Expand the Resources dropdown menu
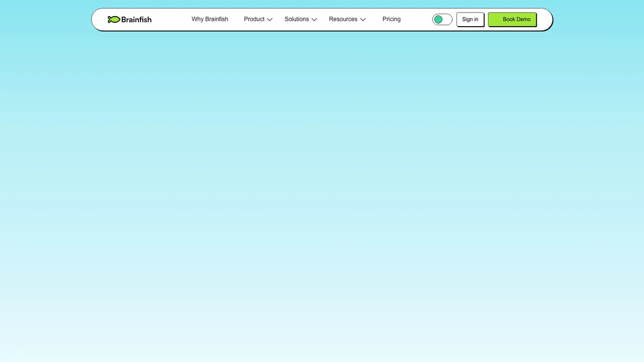644x362 pixels. pos(347,19)
